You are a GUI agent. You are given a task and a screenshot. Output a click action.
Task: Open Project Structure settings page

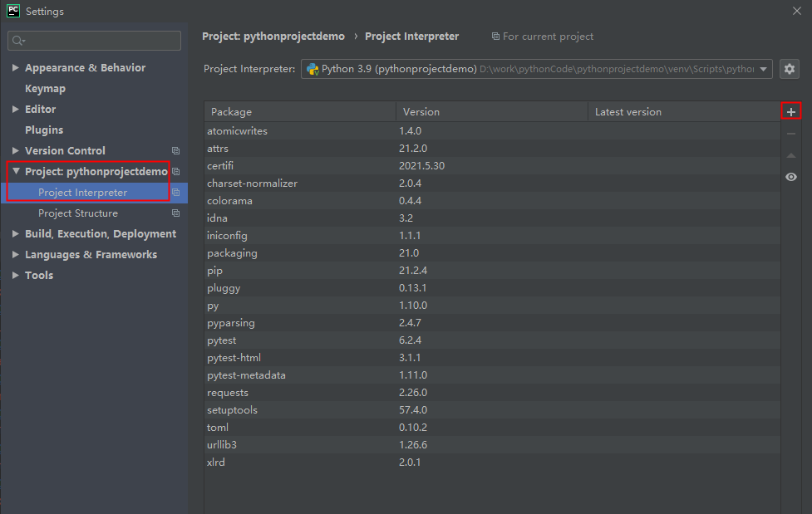coord(77,213)
